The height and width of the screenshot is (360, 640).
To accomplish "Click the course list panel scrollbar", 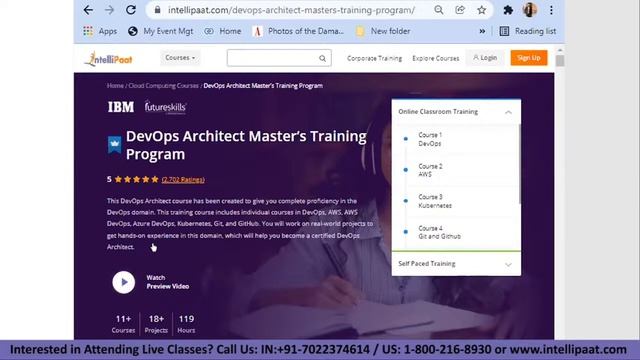I will pos(520,163).
